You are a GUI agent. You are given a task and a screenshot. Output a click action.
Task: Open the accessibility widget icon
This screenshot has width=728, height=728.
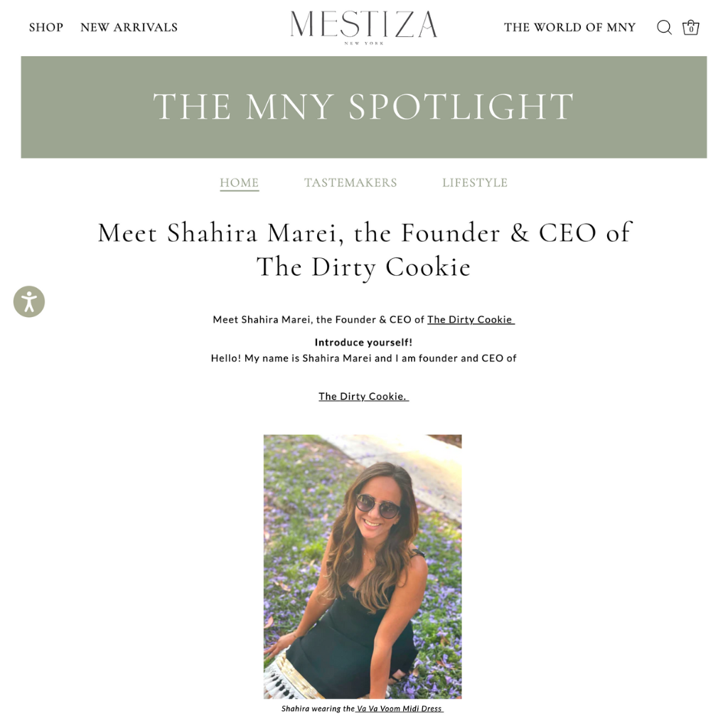coord(29,301)
